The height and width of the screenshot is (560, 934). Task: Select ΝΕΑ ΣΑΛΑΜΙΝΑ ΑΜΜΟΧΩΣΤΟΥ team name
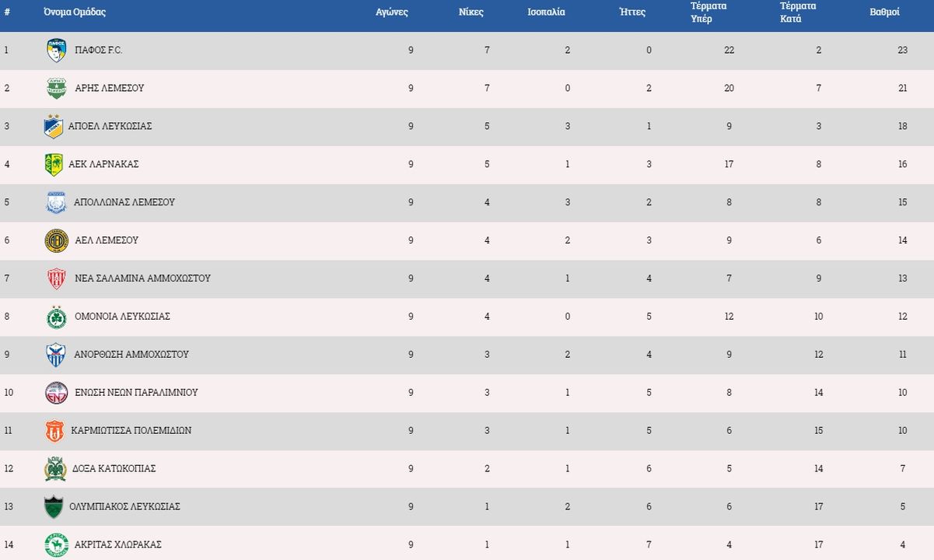click(x=142, y=278)
